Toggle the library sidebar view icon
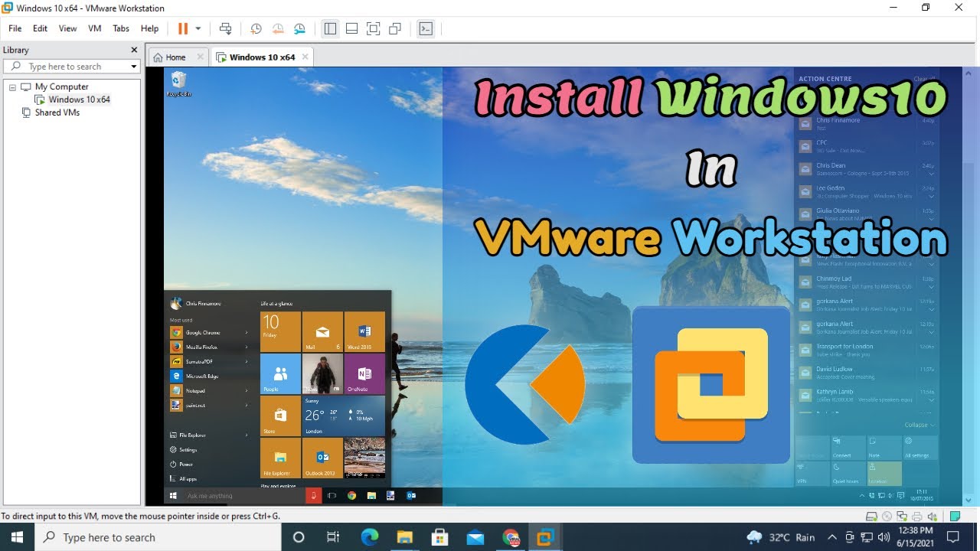 [330, 28]
